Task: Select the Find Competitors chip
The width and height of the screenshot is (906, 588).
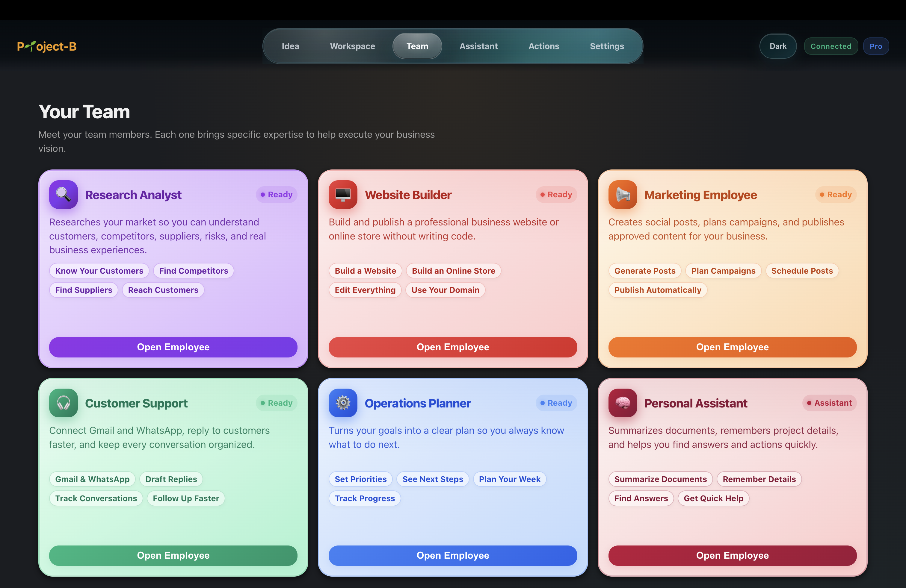Action: (193, 270)
